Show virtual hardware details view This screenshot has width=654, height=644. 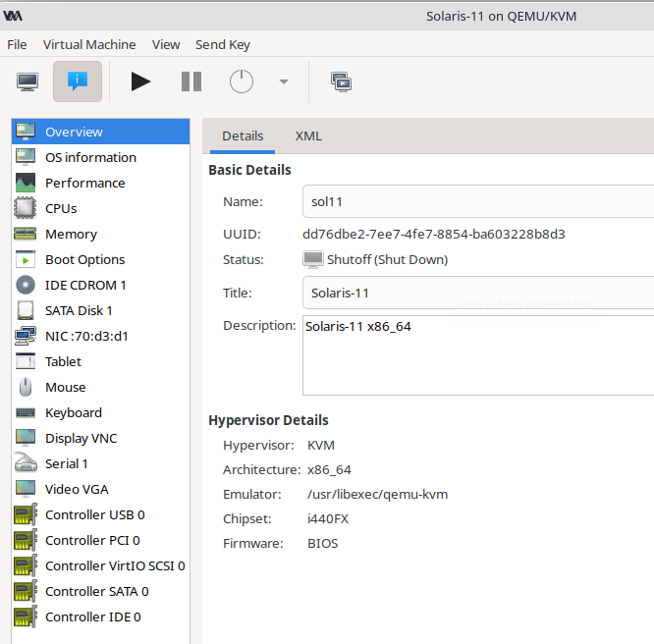pyautogui.click(x=78, y=81)
